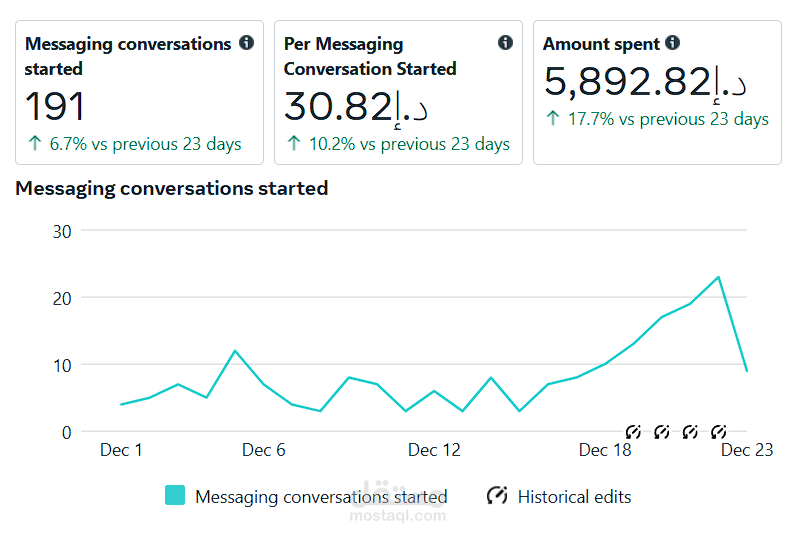
Task: Click info icon beside Messaging conversations started
Action: [247, 43]
